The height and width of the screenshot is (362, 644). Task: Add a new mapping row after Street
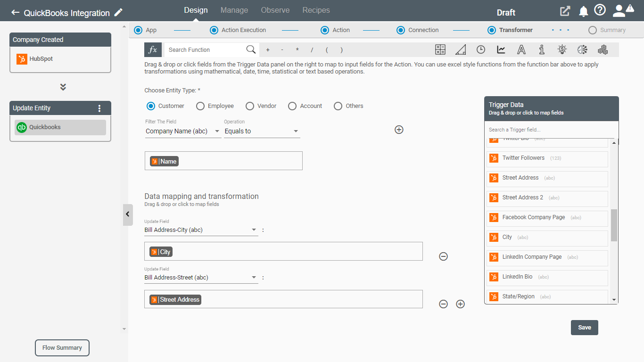tap(461, 304)
